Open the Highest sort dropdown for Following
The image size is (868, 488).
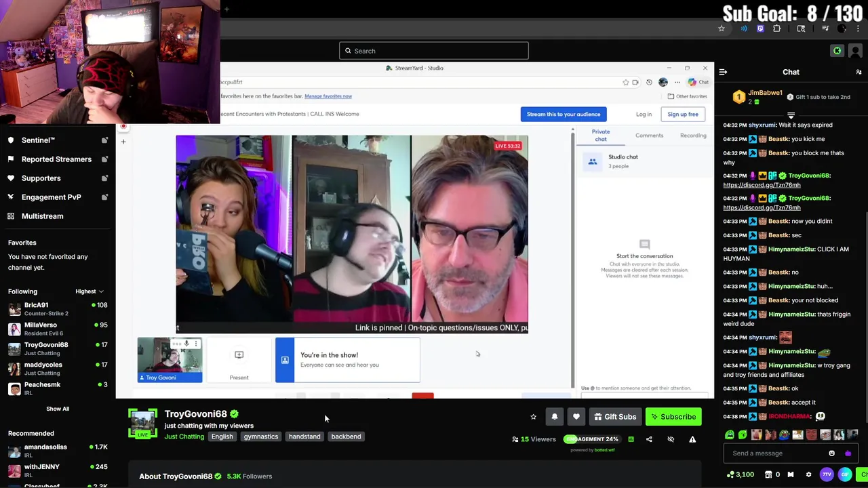point(90,291)
